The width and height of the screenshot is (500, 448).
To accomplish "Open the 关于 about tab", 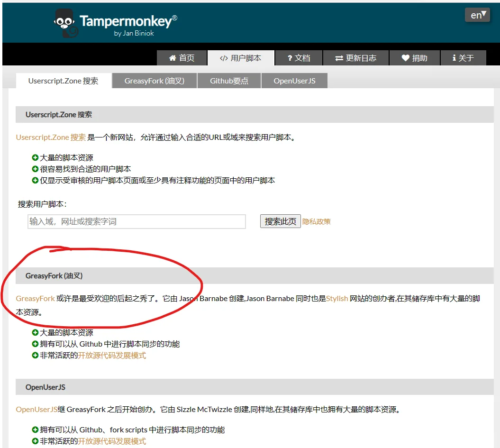I will point(464,58).
